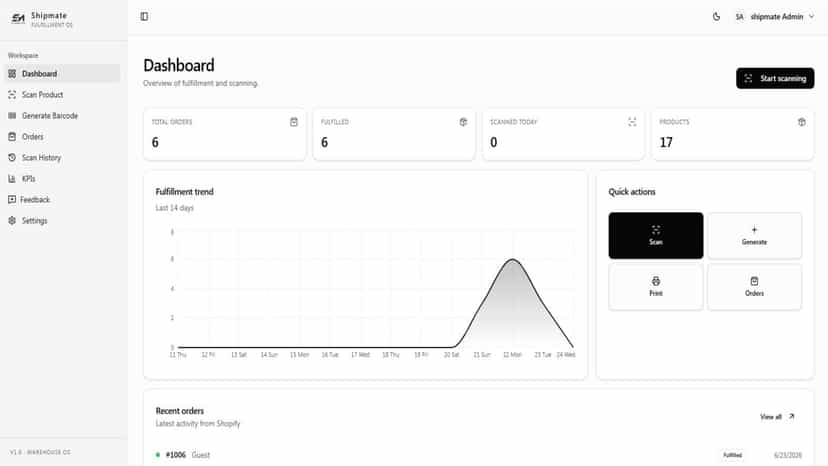Screen dimensions: 828x466
Task: Open Dashboard in the sidebar
Action: click(x=62, y=73)
